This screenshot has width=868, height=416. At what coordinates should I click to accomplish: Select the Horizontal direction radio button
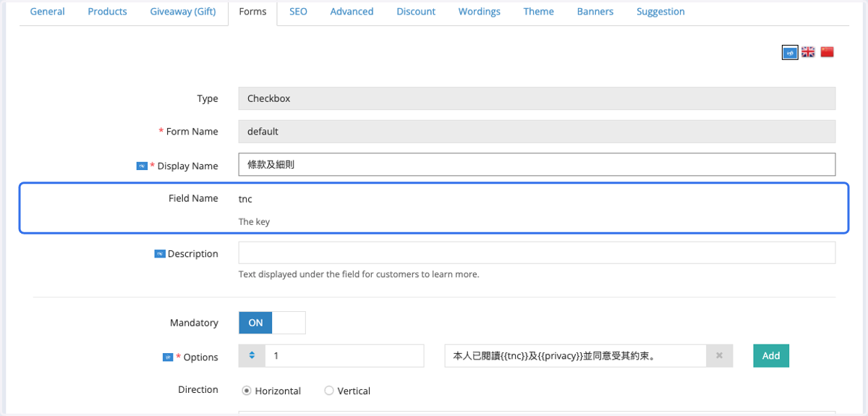click(247, 391)
